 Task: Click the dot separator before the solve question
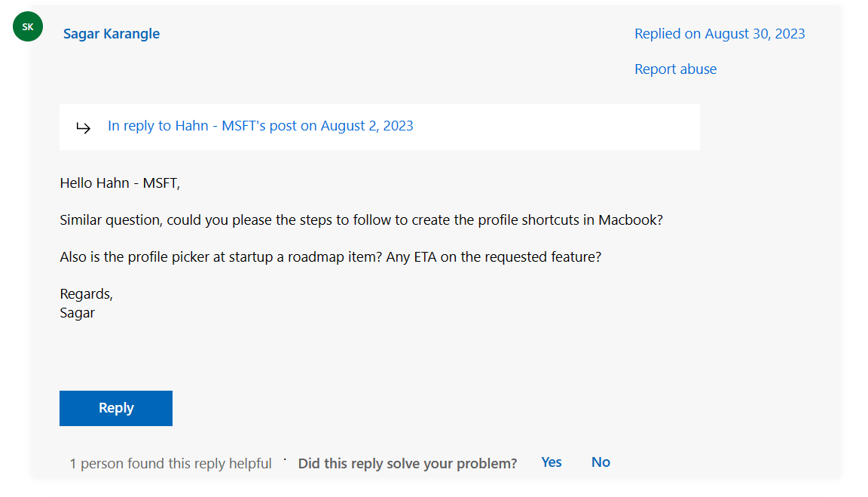point(285,459)
